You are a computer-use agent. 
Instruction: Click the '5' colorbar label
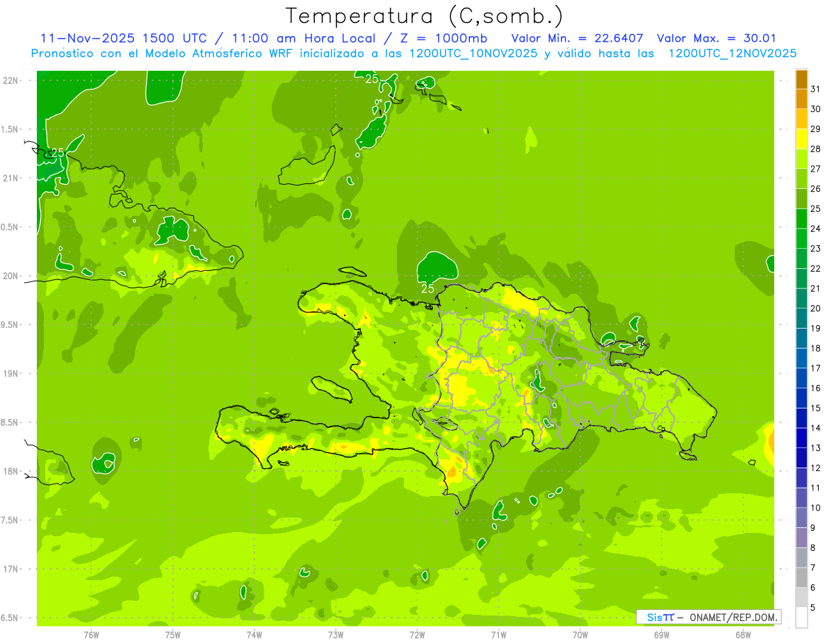pyautogui.click(x=813, y=607)
